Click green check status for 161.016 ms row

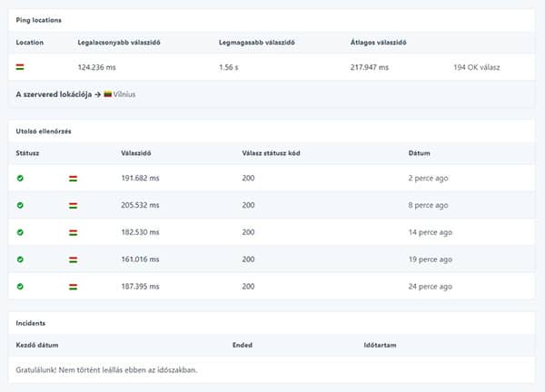click(20, 260)
